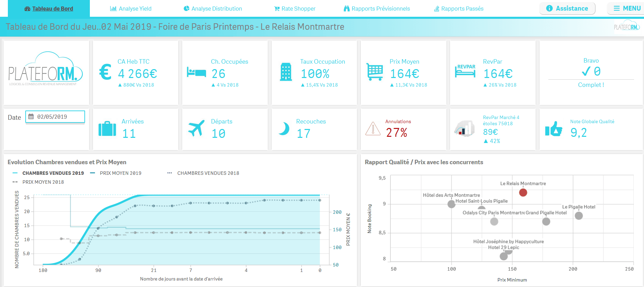Click the building icon for Taux Occupation
The image size is (644, 287).
tap(286, 72)
